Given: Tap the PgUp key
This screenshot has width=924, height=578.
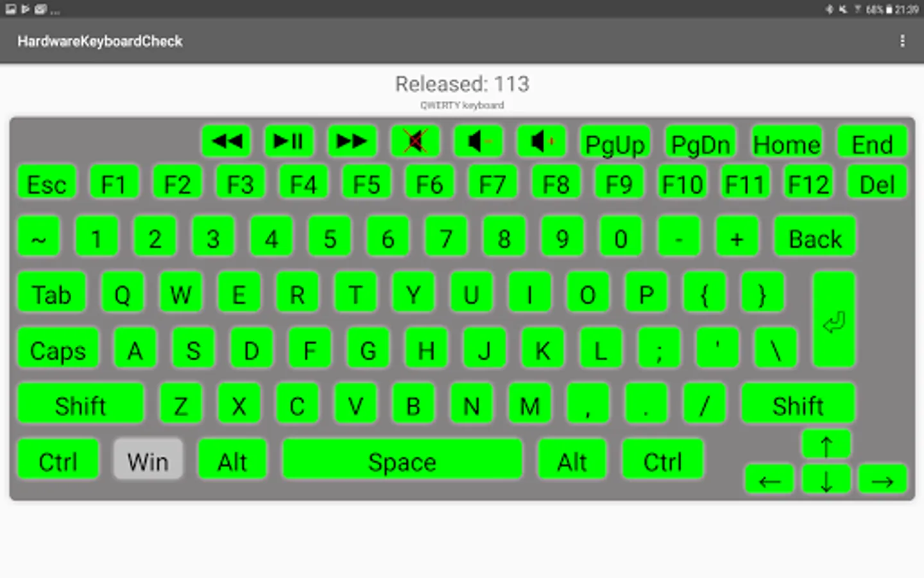Looking at the screenshot, I should (x=615, y=142).
